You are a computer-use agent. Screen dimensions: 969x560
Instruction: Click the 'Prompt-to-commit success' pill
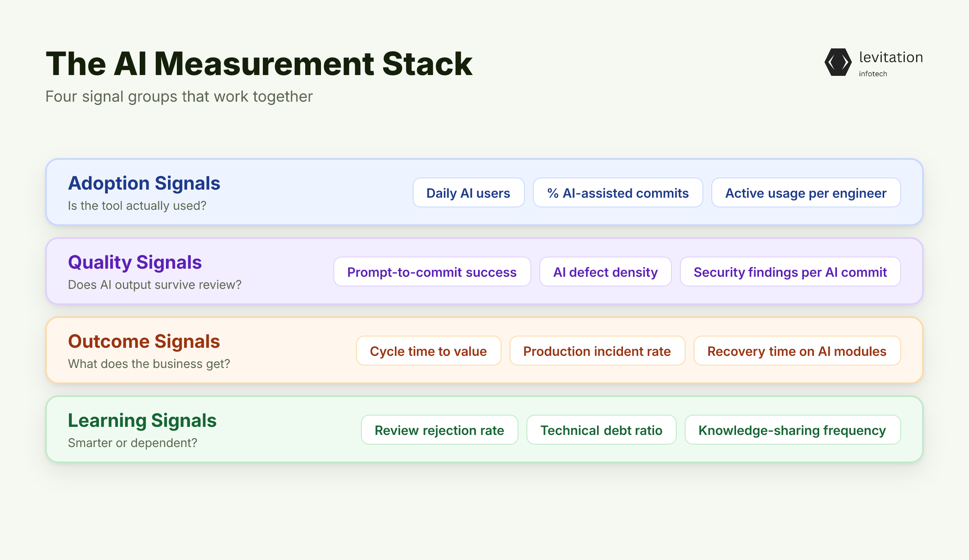432,272
